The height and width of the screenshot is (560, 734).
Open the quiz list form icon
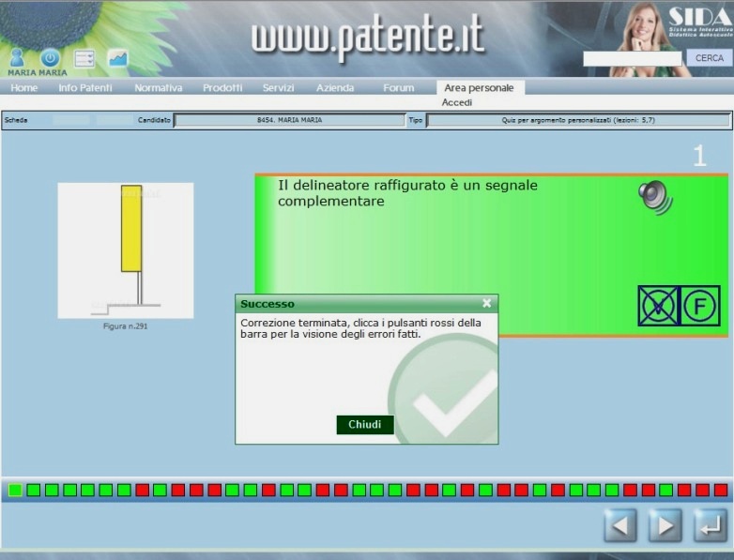point(84,58)
